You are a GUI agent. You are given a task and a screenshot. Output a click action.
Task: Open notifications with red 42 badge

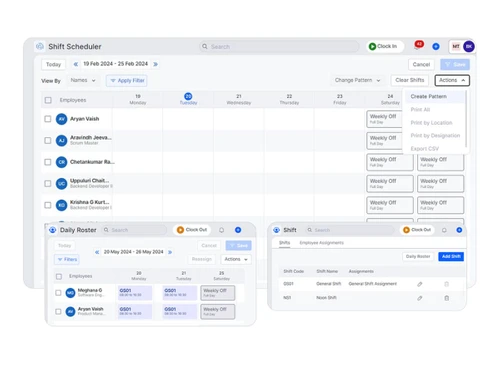(x=418, y=45)
